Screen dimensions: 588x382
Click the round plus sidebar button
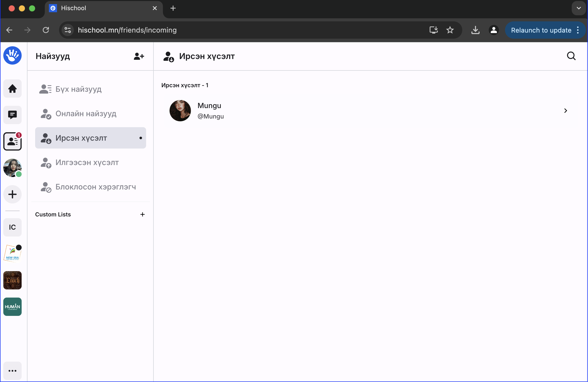pos(12,195)
